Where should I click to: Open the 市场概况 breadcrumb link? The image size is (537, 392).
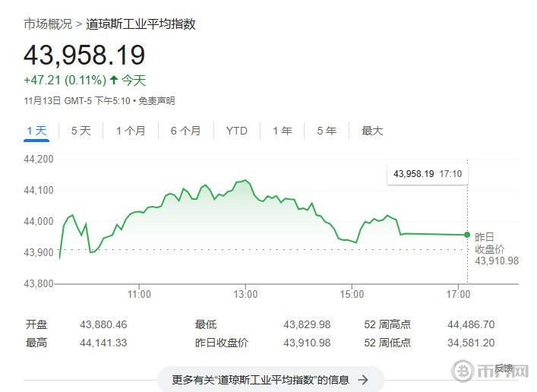click(48, 24)
